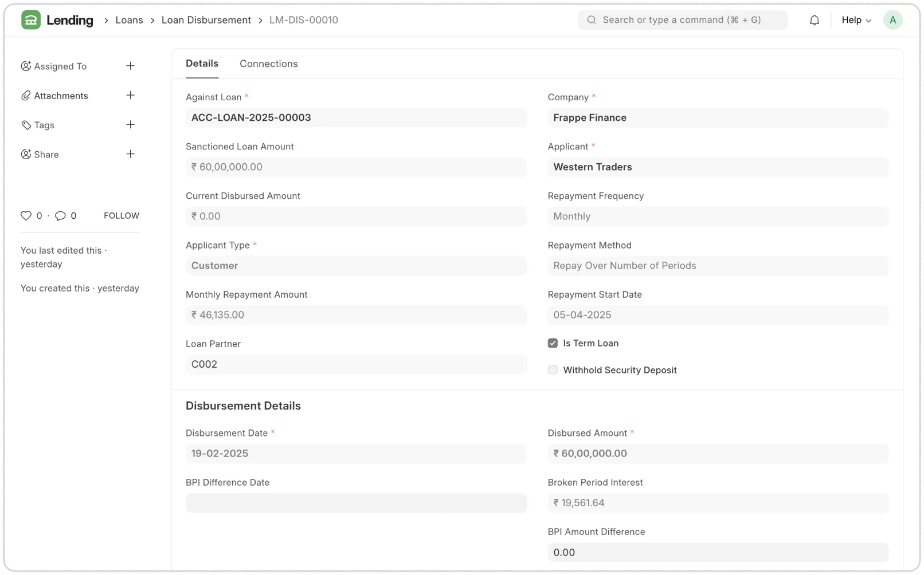Image resolution: width=924 pixels, height=575 pixels.
Task: Add a tag with the plus icon
Action: [131, 125]
